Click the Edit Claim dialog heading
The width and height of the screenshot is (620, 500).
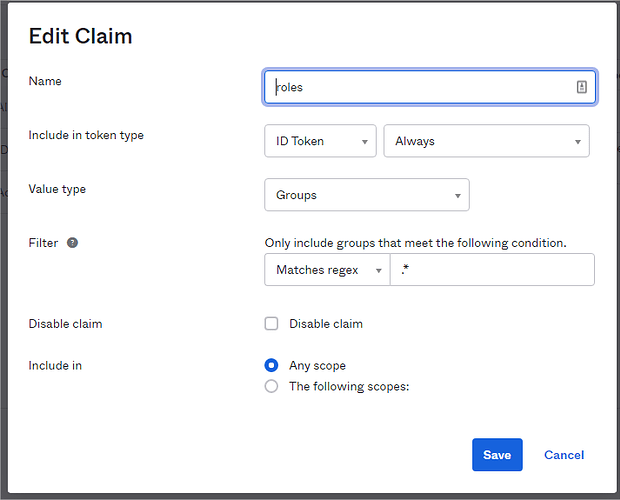(x=80, y=37)
